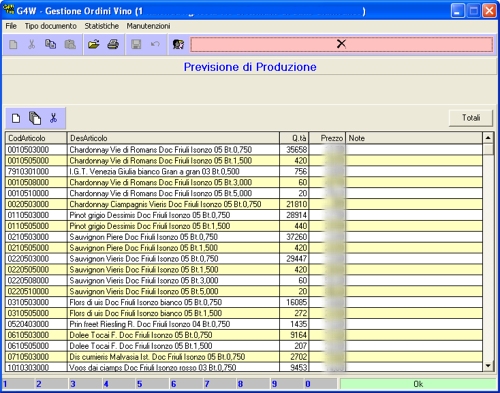
Task: Select code cell 0010510000
Action: pos(36,193)
